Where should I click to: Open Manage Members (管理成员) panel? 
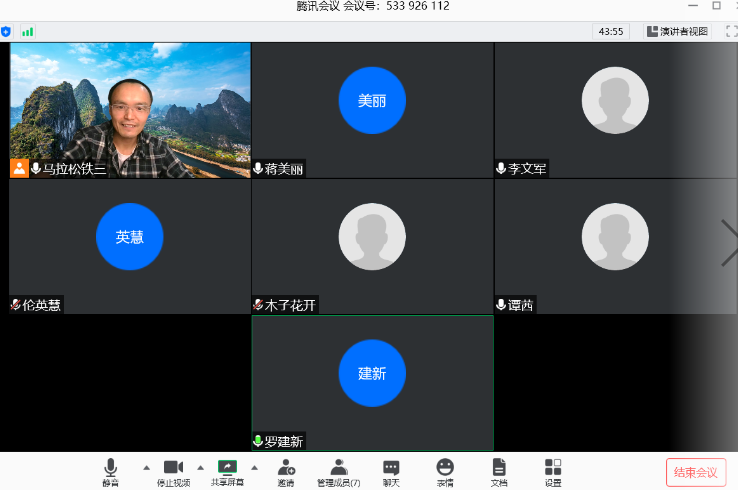[x=339, y=468]
